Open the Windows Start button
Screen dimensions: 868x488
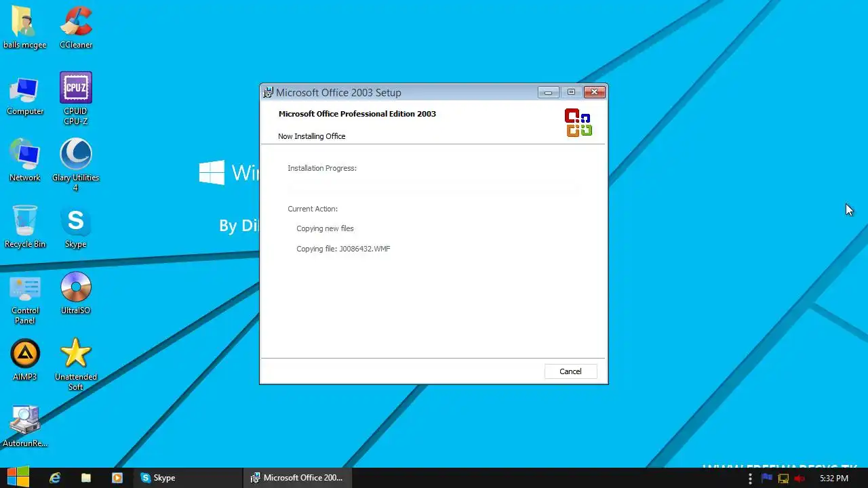pos(18,477)
